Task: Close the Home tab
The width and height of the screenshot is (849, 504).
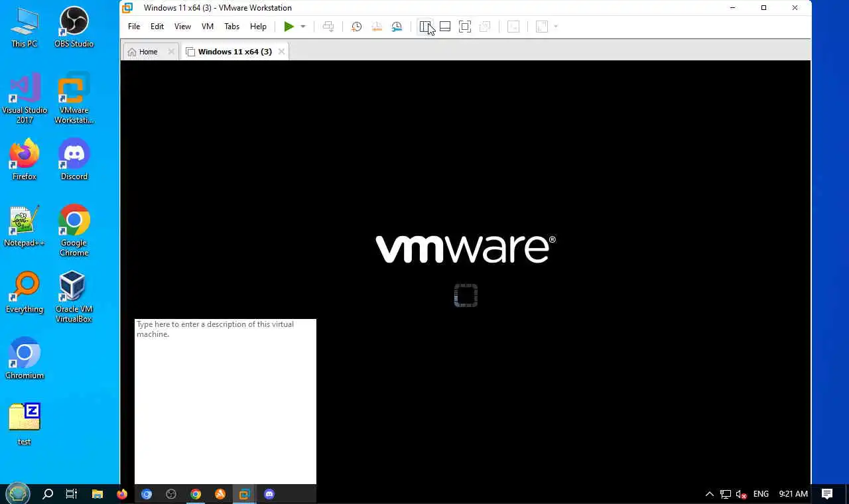Action: [x=171, y=52]
